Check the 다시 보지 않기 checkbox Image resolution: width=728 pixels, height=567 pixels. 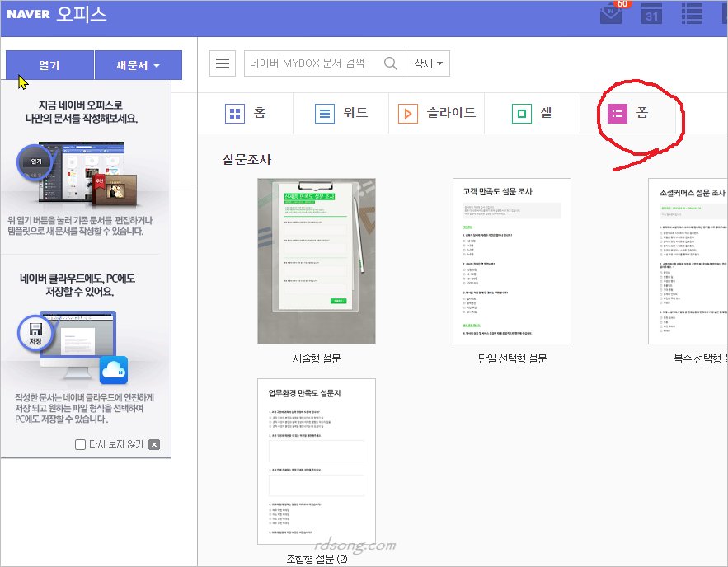[x=80, y=445]
